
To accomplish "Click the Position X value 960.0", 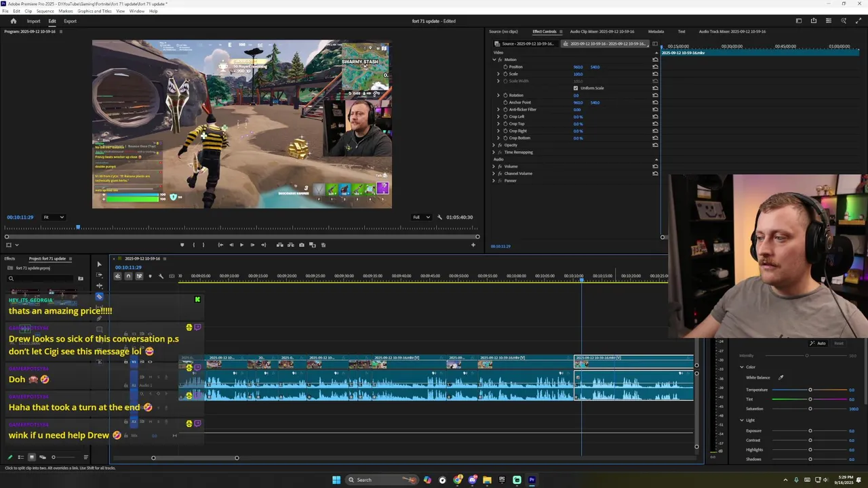I will [578, 67].
